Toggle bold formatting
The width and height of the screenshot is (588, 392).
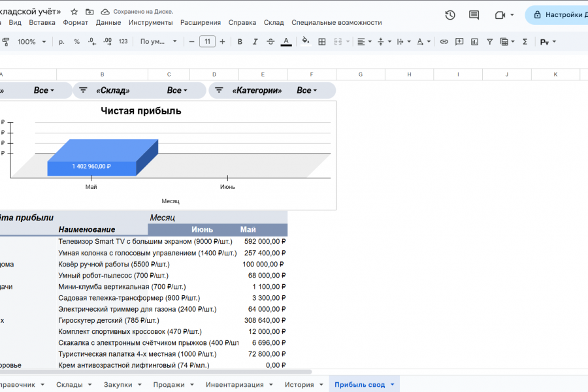(240, 42)
